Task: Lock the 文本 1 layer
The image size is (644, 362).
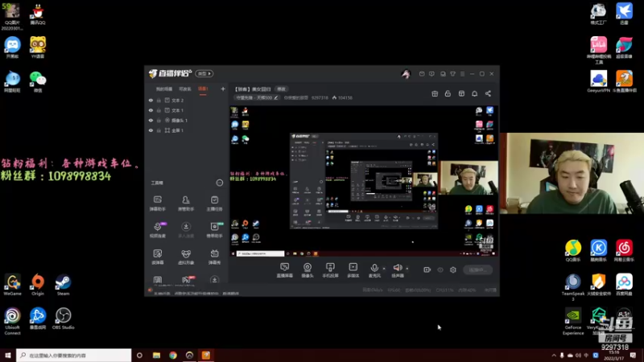Action: pos(159,110)
